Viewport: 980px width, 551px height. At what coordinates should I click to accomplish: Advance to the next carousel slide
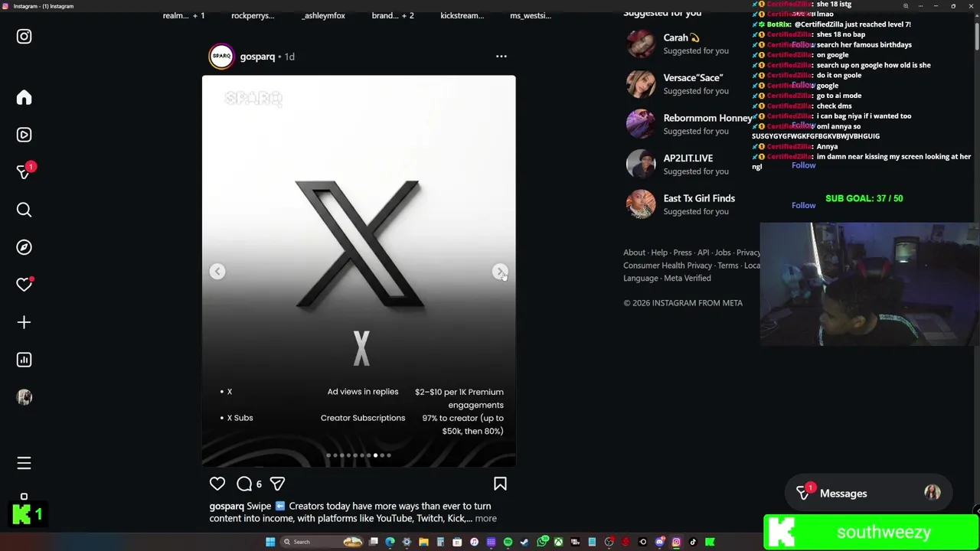click(x=500, y=271)
